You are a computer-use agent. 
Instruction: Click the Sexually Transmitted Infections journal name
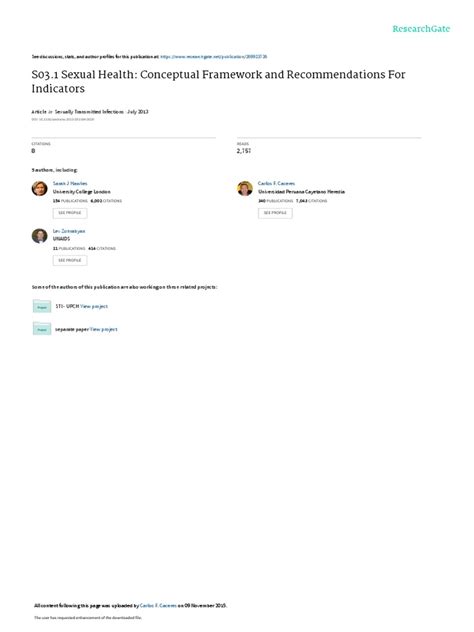click(89, 112)
